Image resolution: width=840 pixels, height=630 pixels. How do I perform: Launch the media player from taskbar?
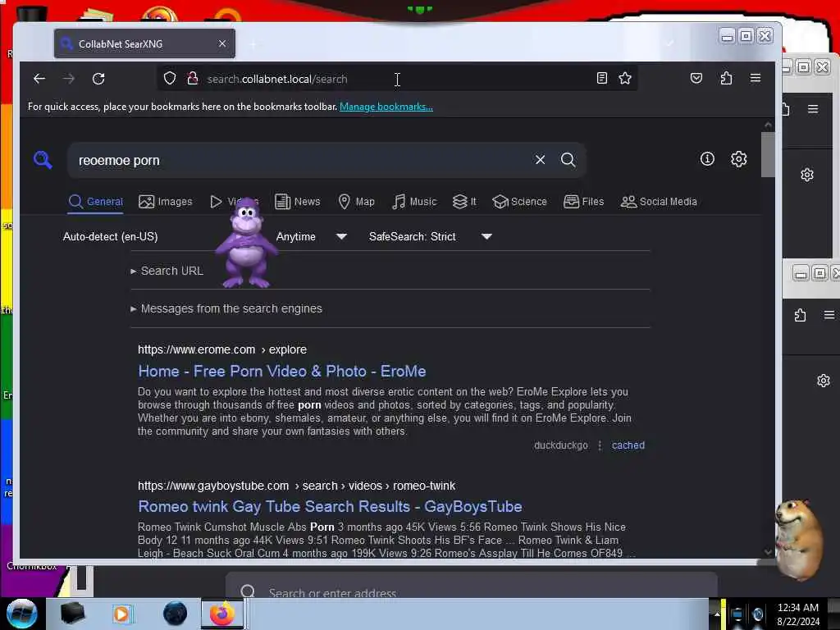click(x=121, y=614)
